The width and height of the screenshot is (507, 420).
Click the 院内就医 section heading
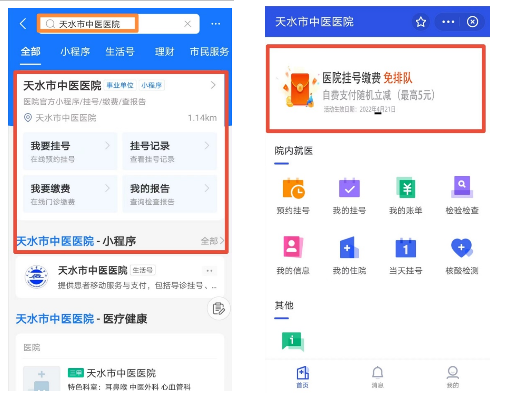point(294,151)
